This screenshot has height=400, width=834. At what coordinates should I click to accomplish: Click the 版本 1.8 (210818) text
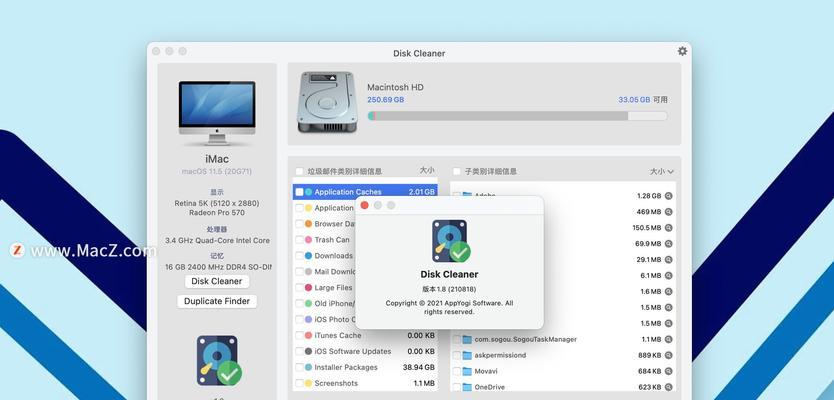pos(449,289)
